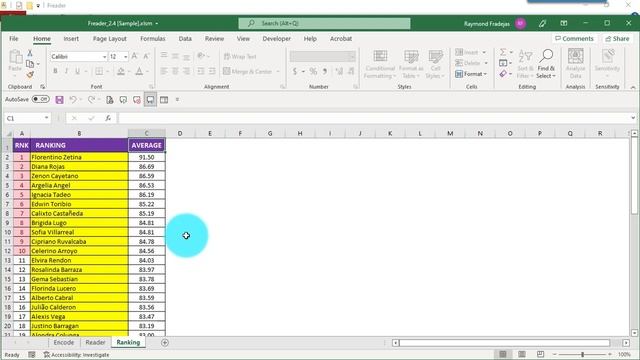Click the Percent Style icon
640x360 pixels.
[313, 71]
